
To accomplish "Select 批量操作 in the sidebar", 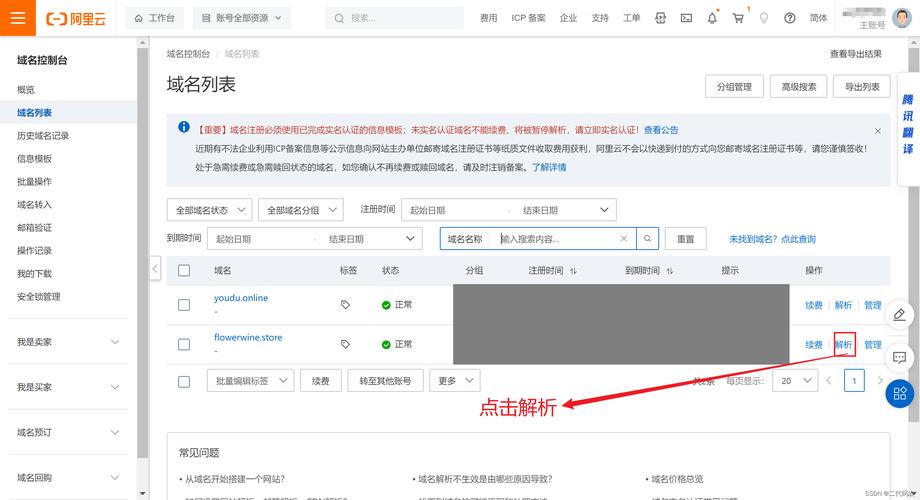I will coord(34,181).
